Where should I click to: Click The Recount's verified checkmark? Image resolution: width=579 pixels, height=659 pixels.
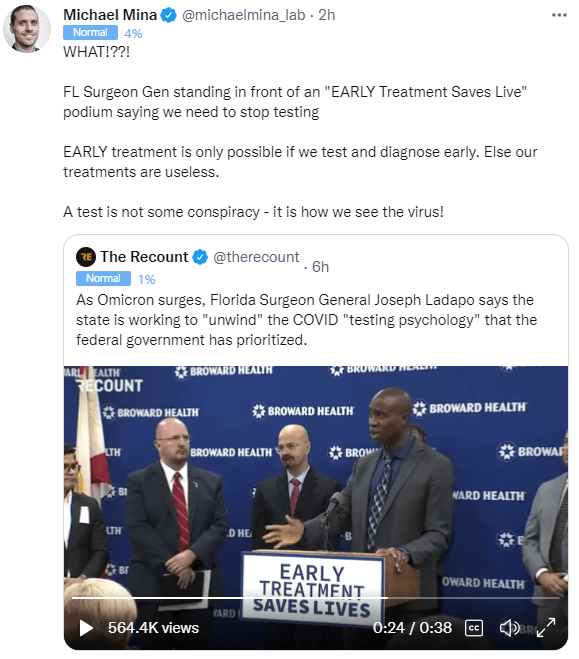click(x=200, y=257)
